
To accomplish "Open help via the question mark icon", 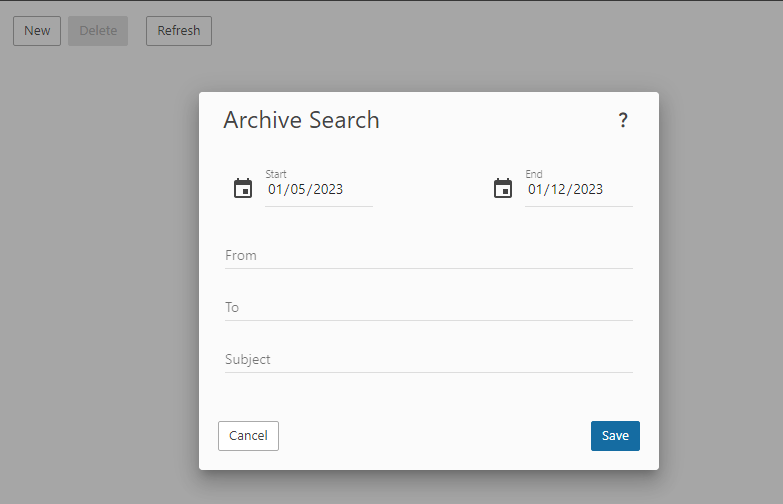I will click(x=623, y=120).
